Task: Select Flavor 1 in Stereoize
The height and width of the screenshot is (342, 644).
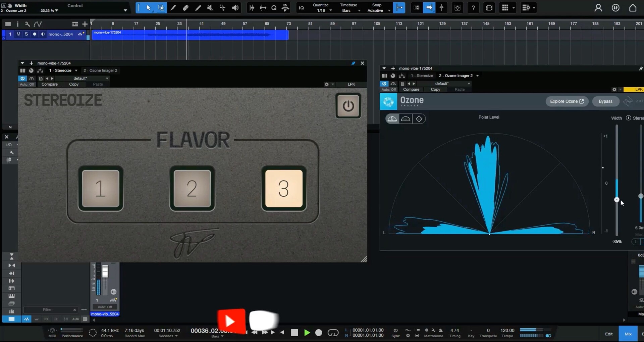Action: [x=101, y=188]
